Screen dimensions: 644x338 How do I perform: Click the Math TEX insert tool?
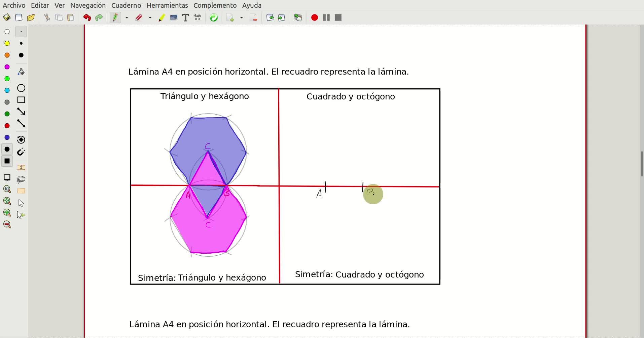tap(197, 18)
